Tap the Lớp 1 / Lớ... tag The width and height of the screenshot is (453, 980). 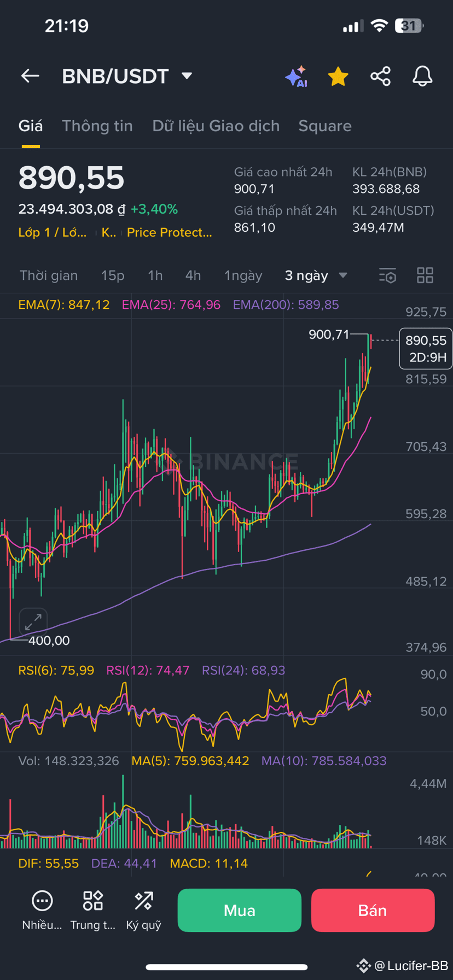(53, 232)
